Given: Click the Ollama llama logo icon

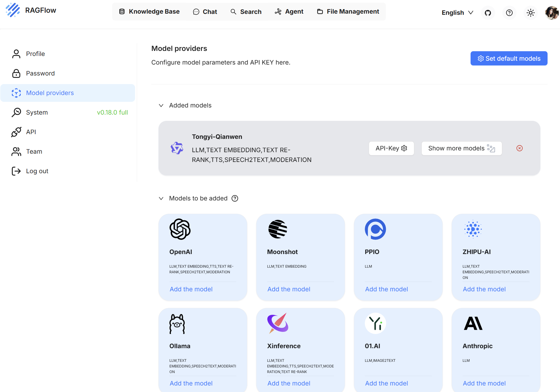Looking at the screenshot, I should [x=177, y=324].
